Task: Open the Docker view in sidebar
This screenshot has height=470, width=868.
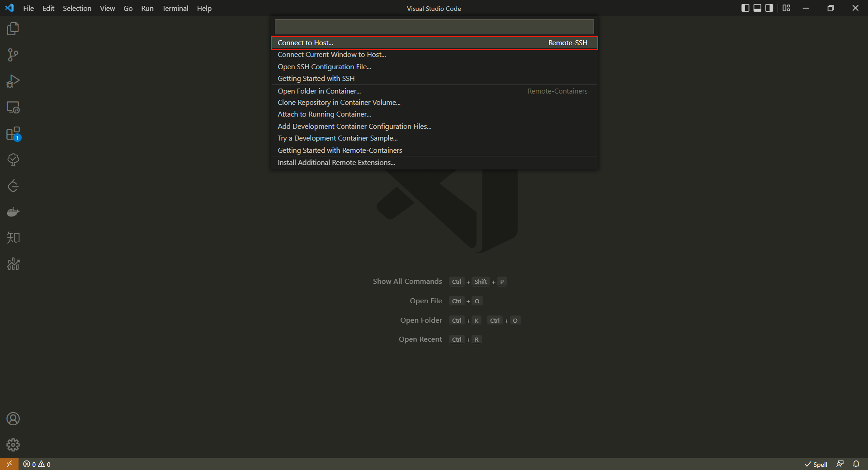Action: pos(13,212)
